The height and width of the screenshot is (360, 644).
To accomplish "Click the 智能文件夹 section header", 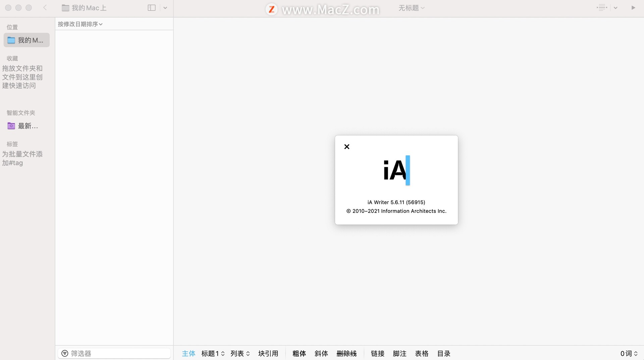I will (x=21, y=113).
